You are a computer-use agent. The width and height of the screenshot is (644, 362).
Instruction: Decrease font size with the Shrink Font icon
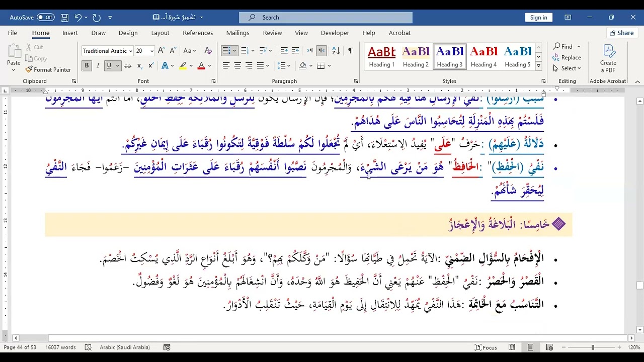click(x=172, y=51)
